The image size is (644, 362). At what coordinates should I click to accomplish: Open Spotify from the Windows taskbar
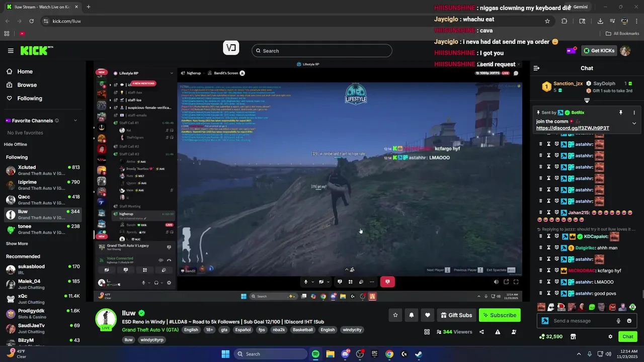click(315, 354)
